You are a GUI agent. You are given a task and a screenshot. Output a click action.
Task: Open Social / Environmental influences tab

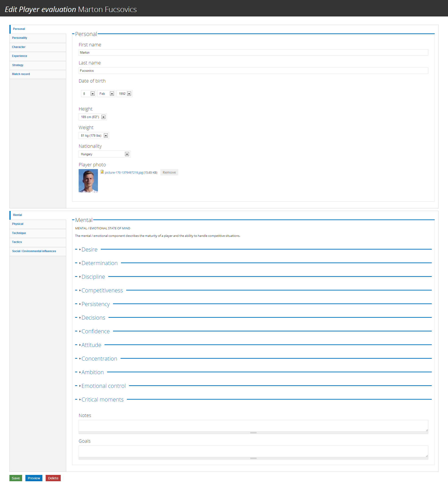38,251
